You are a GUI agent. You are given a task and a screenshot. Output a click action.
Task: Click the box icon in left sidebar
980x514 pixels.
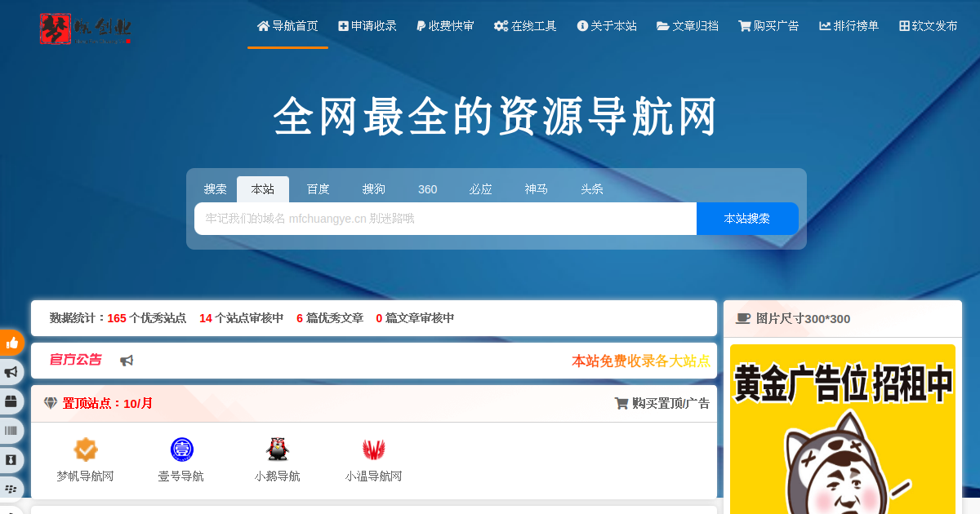[x=11, y=401]
